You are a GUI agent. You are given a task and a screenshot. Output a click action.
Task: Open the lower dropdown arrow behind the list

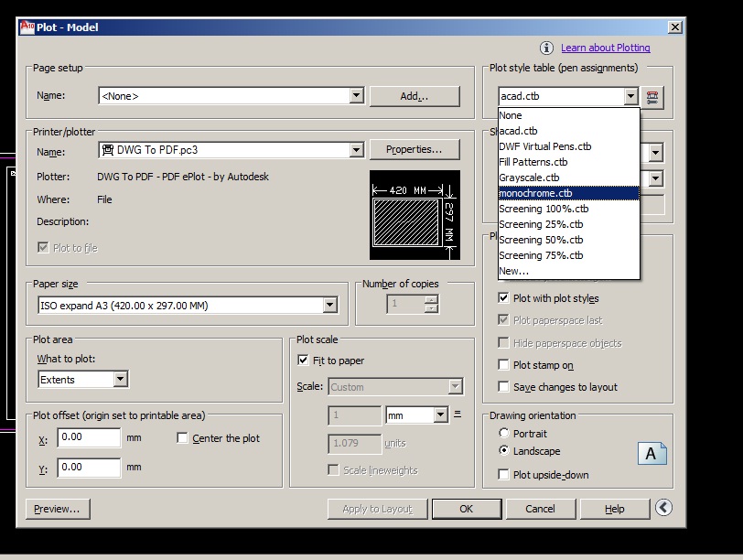pyautogui.click(x=655, y=178)
